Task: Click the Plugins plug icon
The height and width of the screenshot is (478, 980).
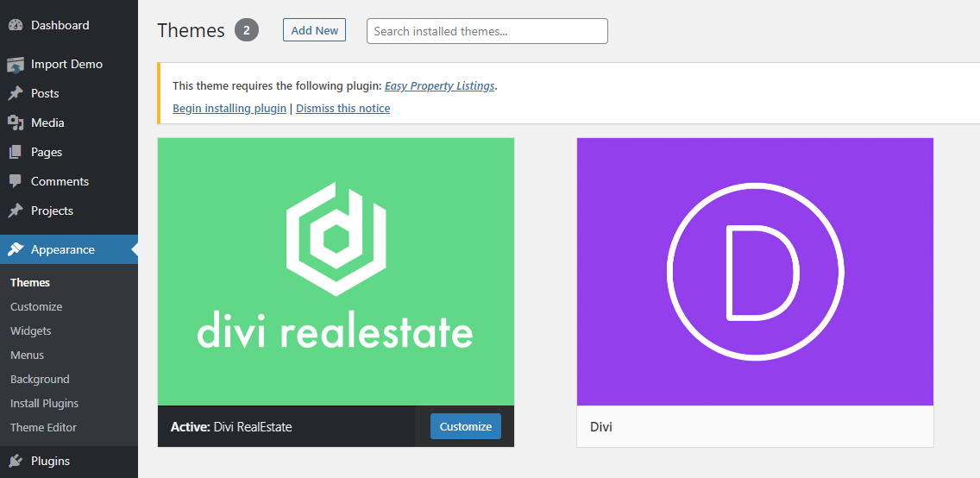Action: click(16, 462)
